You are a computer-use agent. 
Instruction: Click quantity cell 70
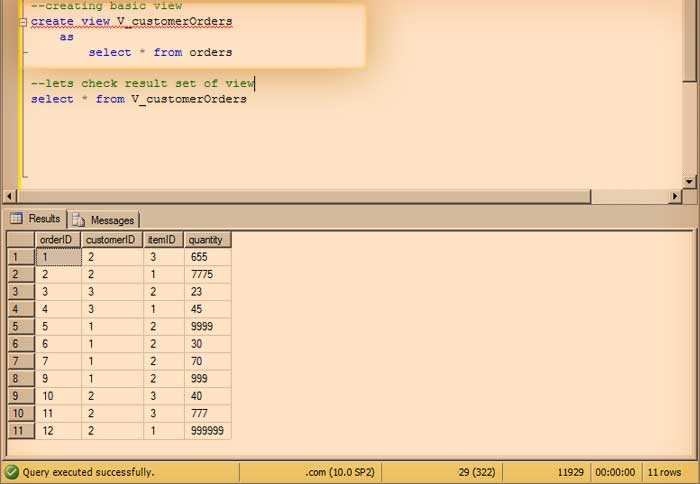208,361
